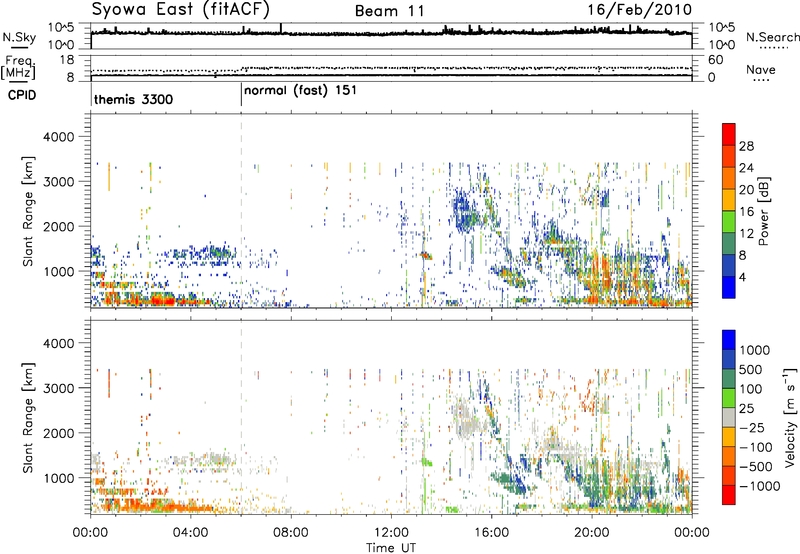Screen dimensions: 800x554
Task: Click the 'Beam 11' label
Action: pos(390,11)
